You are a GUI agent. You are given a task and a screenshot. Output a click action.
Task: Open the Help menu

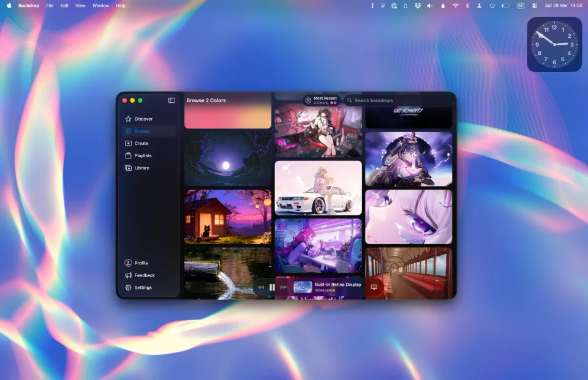[121, 6]
